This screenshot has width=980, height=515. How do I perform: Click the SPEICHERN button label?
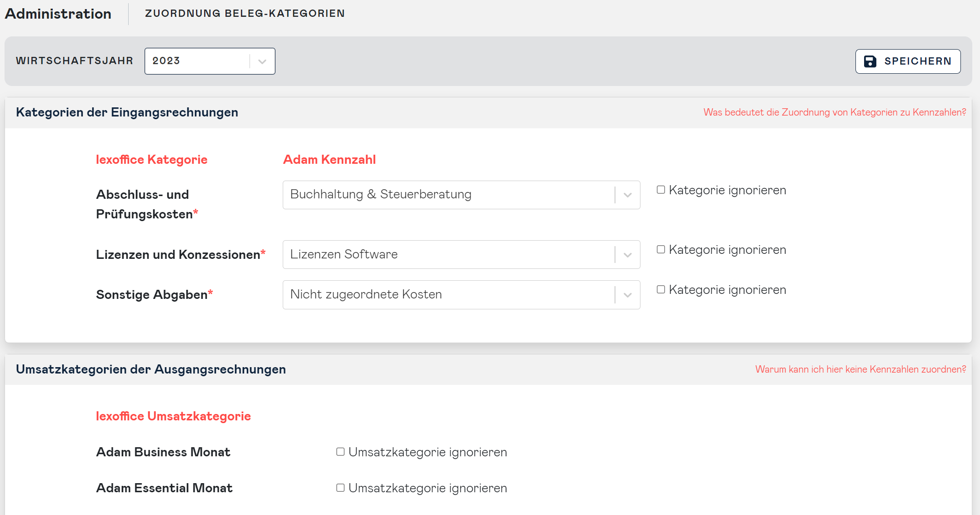(x=918, y=61)
